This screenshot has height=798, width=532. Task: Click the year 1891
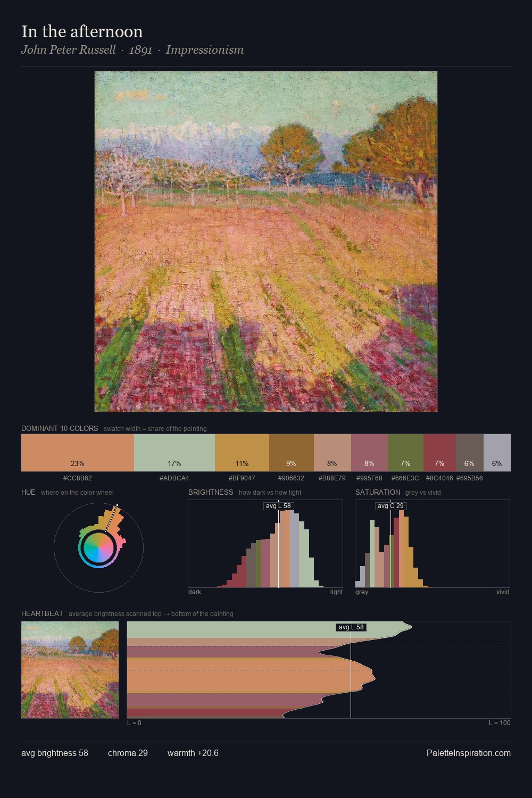[140, 49]
